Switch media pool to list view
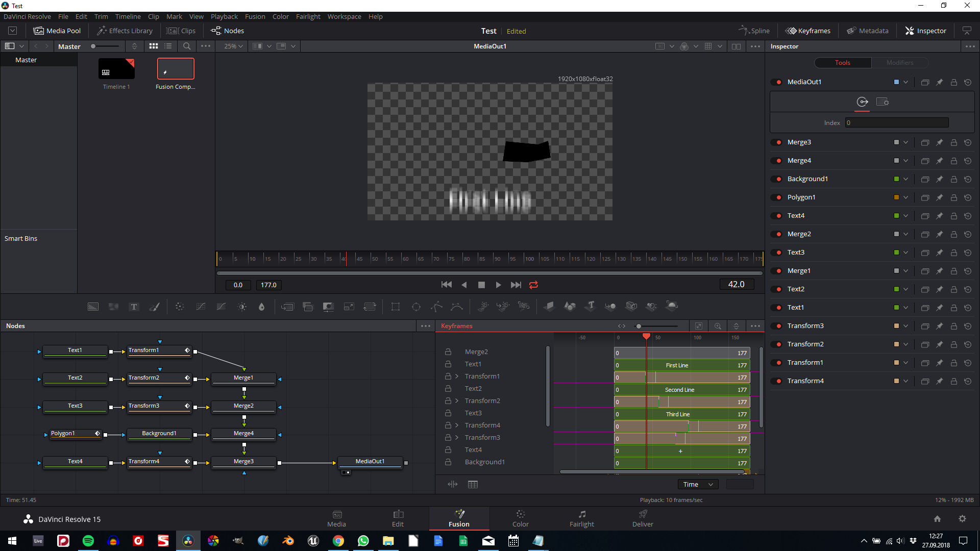This screenshot has width=980, height=551. [x=168, y=46]
